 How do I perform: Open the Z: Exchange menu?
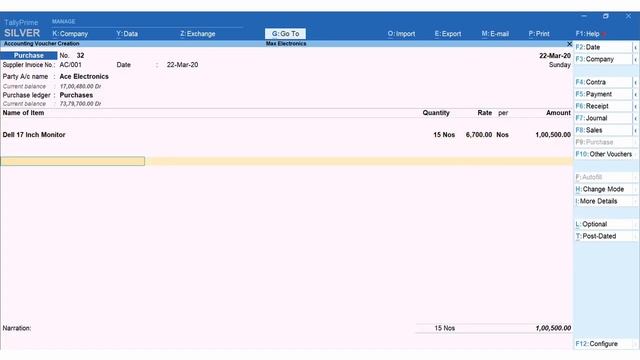pos(198,34)
